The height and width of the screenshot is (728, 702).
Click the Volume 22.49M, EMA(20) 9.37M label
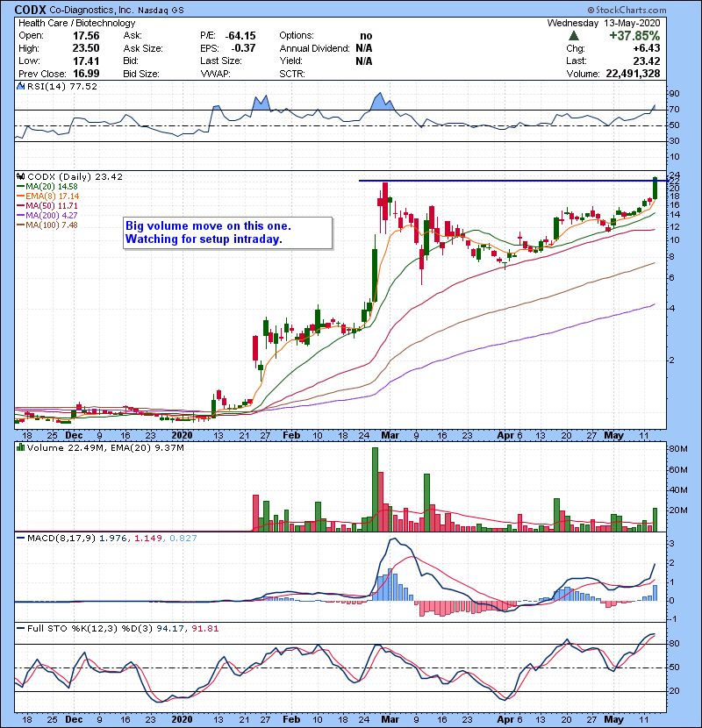(x=105, y=448)
